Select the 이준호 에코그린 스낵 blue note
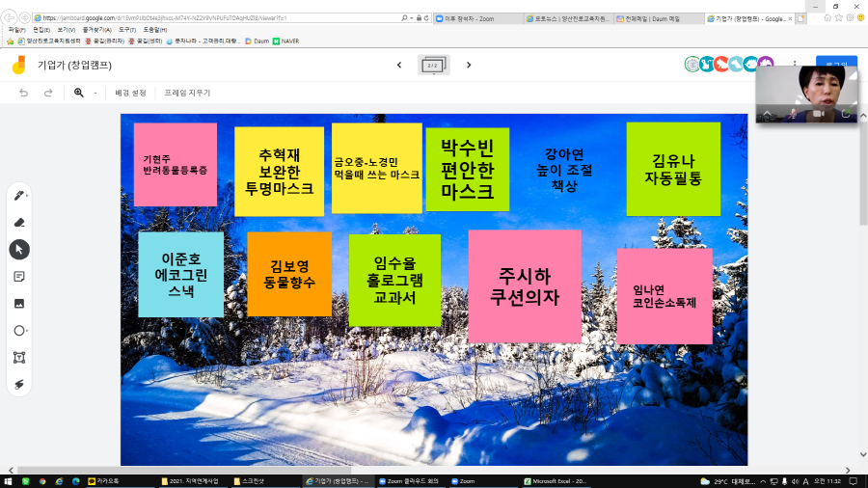The height and width of the screenshot is (488, 868). 181,275
